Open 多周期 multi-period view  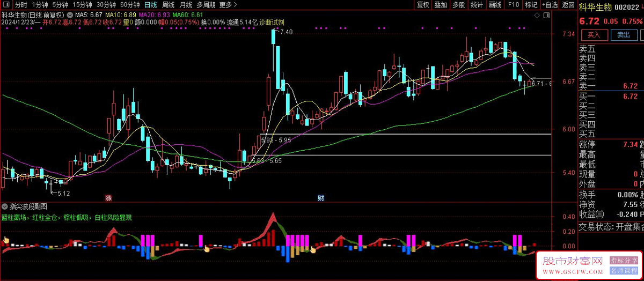click(206, 5)
